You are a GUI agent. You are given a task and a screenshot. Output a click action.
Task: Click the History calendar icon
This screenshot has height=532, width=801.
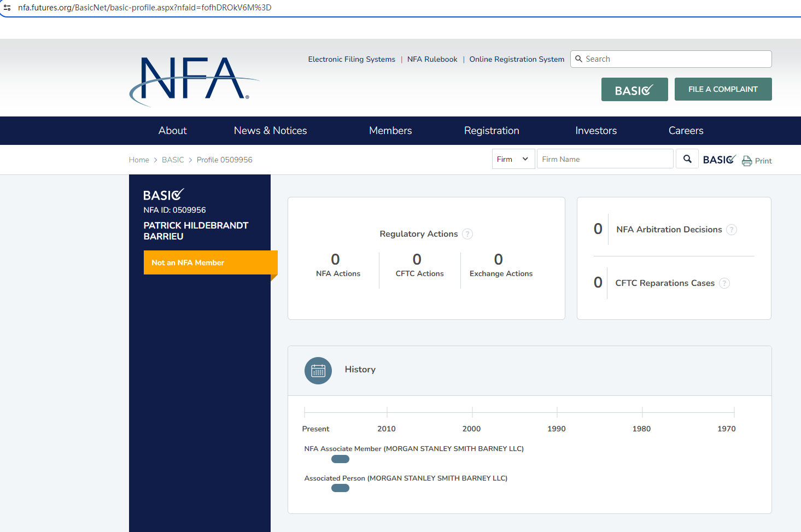click(318, 371)
